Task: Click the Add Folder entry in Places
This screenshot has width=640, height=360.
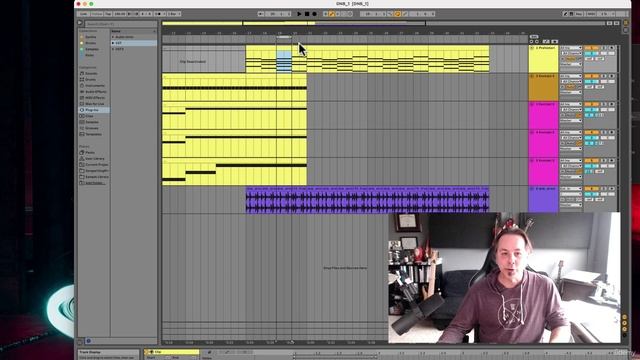Action: (95, 183)
